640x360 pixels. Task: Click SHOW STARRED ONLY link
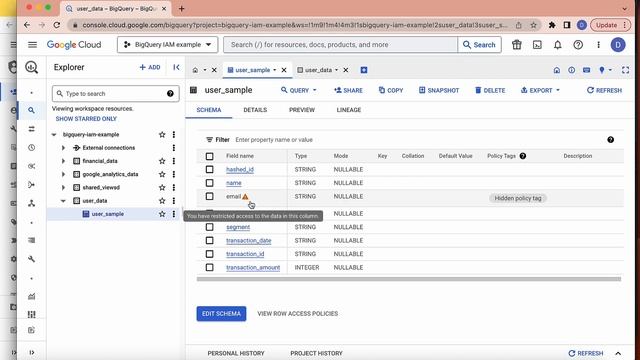[x=86, y=119]
